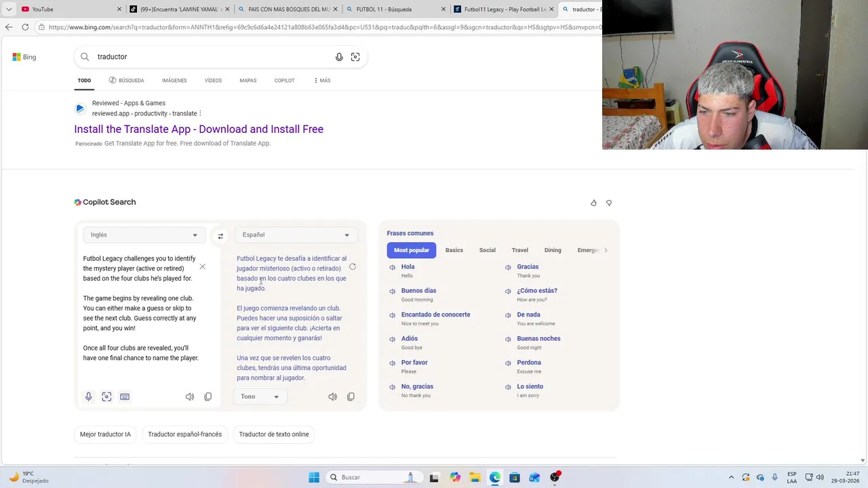
Task: Open the Inglés source language dropdown
Action: click(x=144, y=235)
